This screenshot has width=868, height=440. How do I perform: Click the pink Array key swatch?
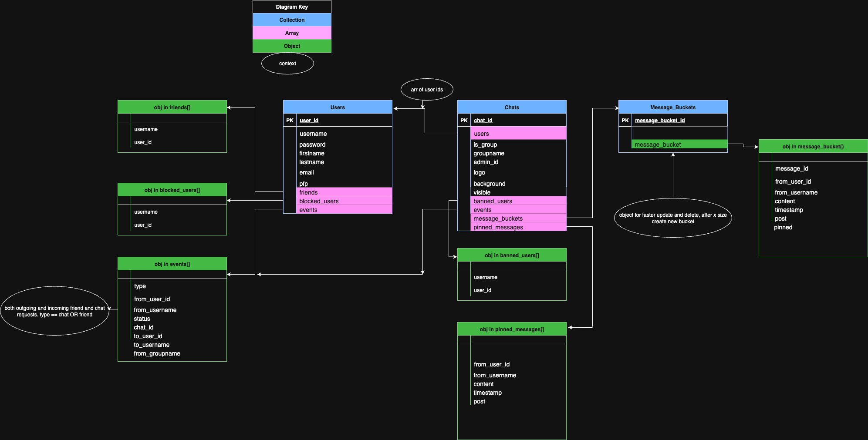292,33
